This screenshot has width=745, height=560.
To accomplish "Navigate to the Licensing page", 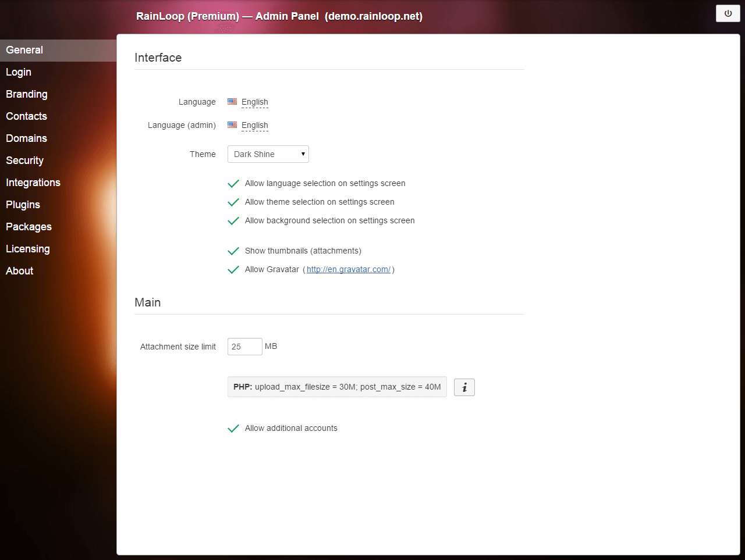I will point(28,249).
